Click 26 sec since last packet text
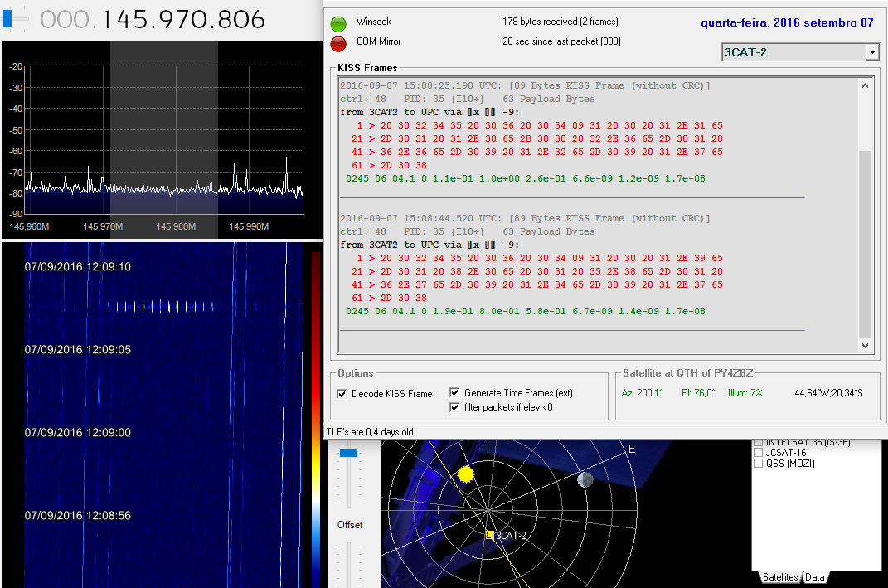The image size is (888, 588). tap(561, 41)
